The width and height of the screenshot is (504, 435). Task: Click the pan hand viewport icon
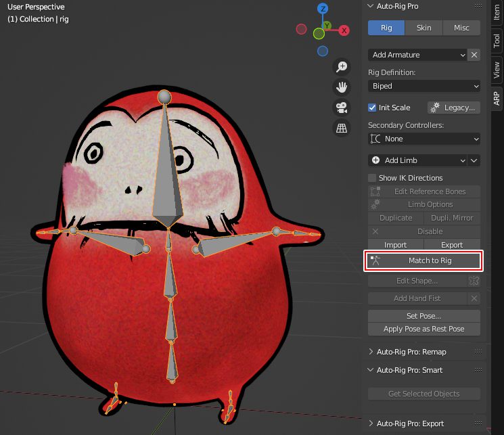tap(342, 87)
